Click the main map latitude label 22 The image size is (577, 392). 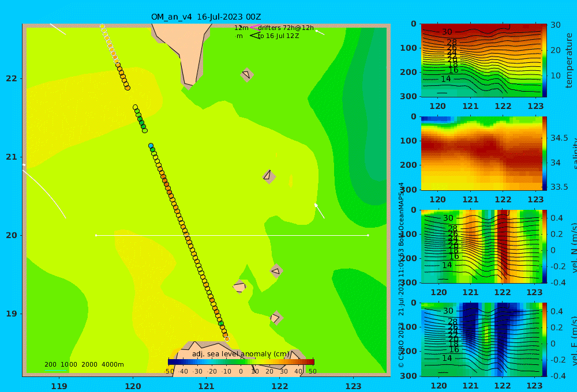tap(12, 78)
